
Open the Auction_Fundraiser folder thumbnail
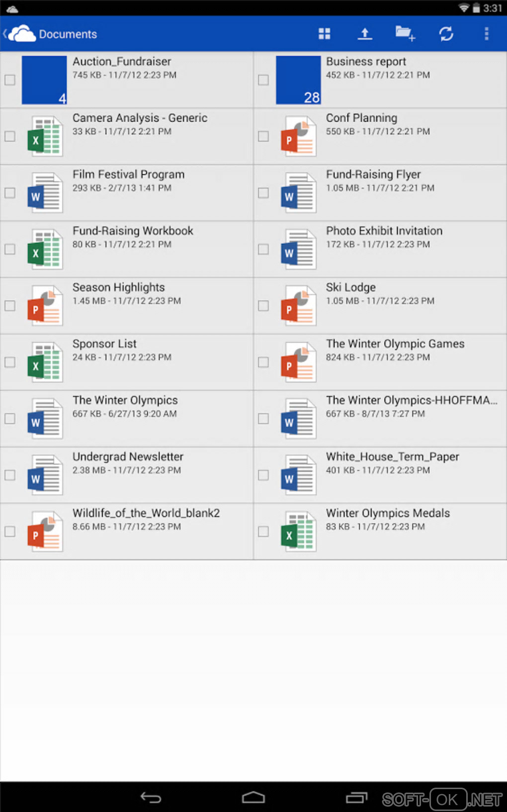[44, 80]
